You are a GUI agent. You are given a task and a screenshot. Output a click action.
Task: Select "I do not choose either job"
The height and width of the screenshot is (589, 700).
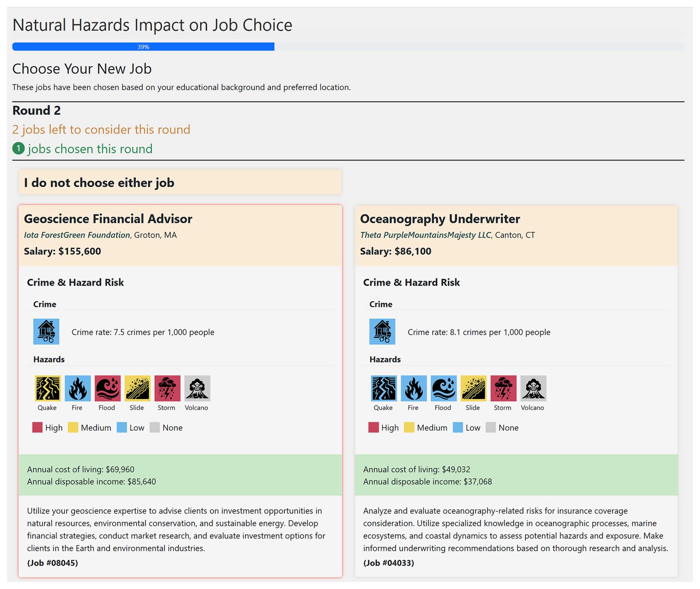coord(180,182)
